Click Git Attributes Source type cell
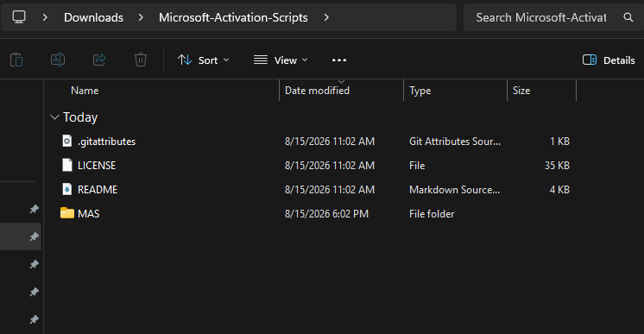644x334 pixels. tap(455, 142)
